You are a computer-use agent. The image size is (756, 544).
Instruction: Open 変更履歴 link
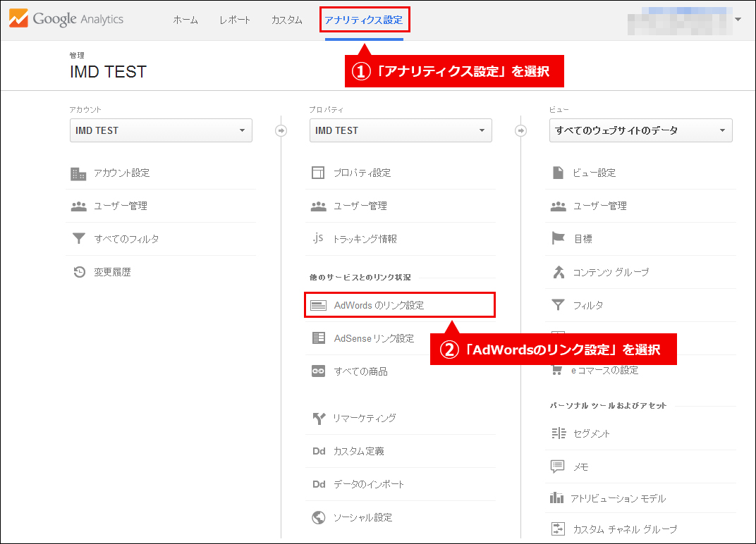click(112, 272)
